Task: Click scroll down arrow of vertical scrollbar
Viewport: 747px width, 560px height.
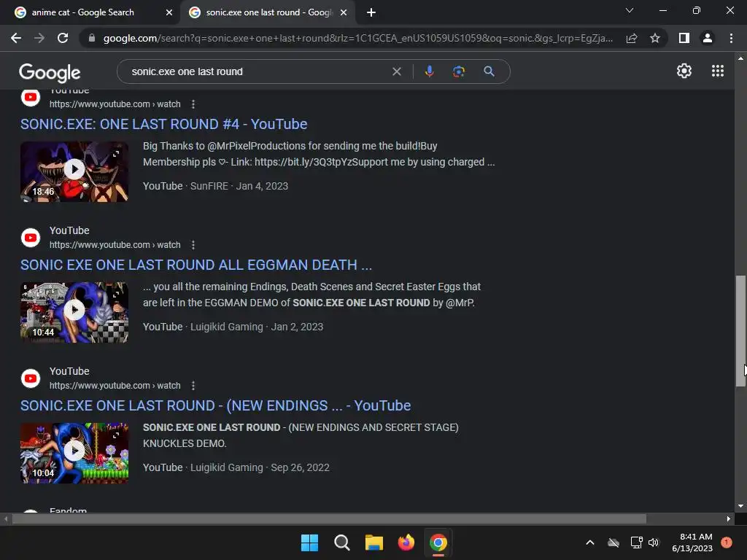Action: [x=740, y=506]
